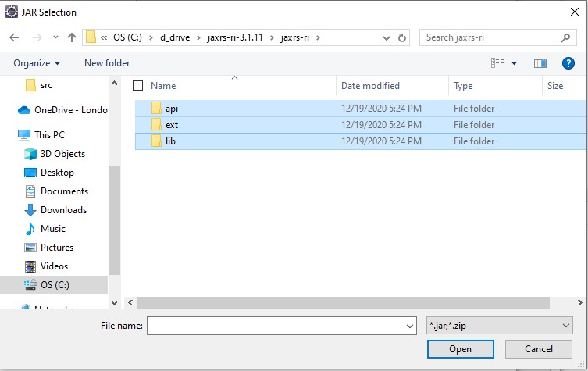Click the forward navigation arrow
Screen dimensions: 588x371
pyautogui.click(x=37, y=37)
